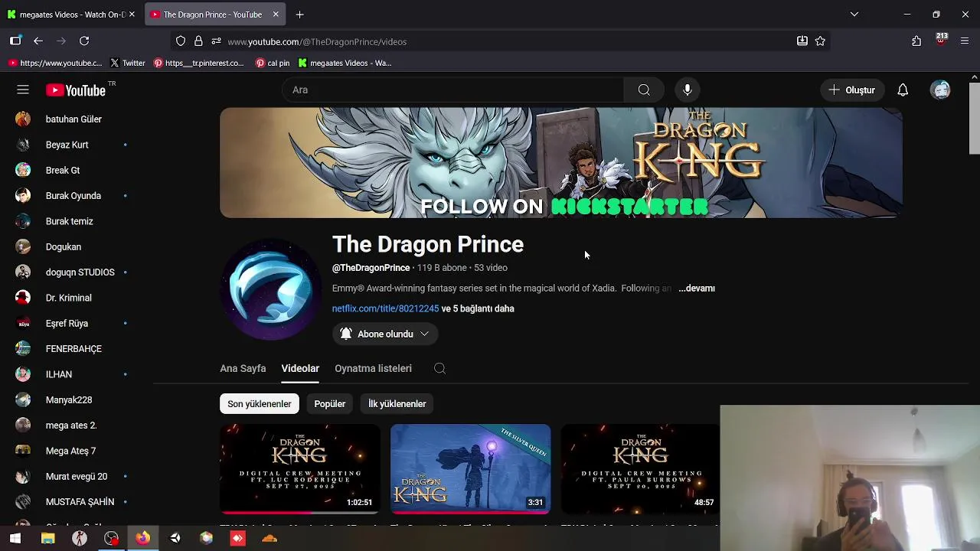This screenshot has height=551, width=980.
Task: Open the extension badge showing 213
Action: click(x=941, y=40)
